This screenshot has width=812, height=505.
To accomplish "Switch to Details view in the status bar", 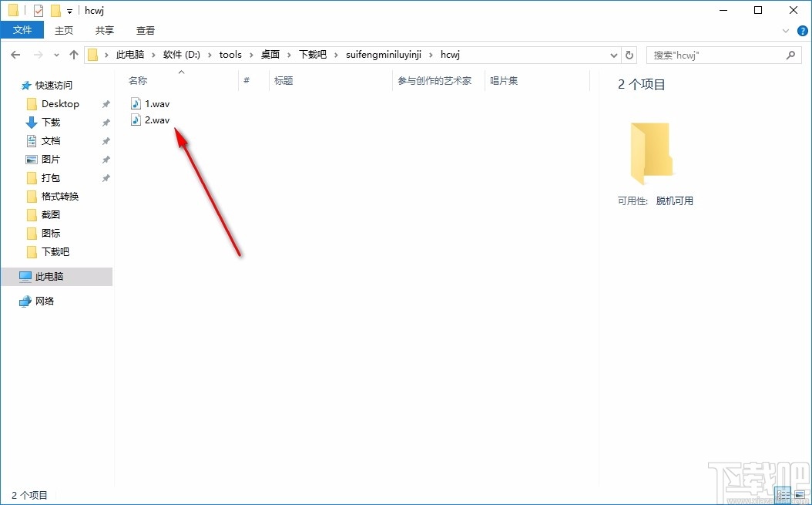I will tap(783, 495).
